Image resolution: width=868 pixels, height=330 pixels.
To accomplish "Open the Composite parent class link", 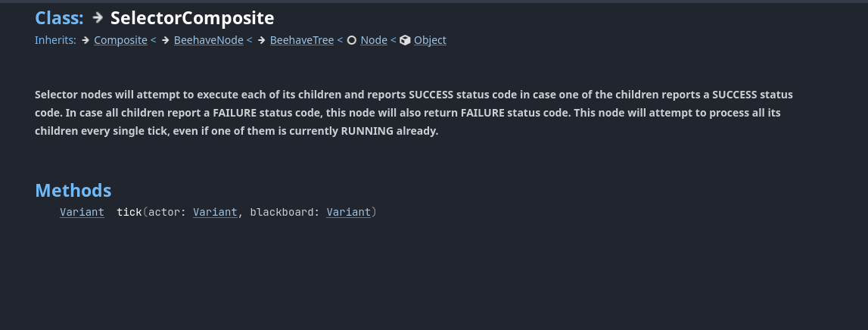I will coord(120,40).
